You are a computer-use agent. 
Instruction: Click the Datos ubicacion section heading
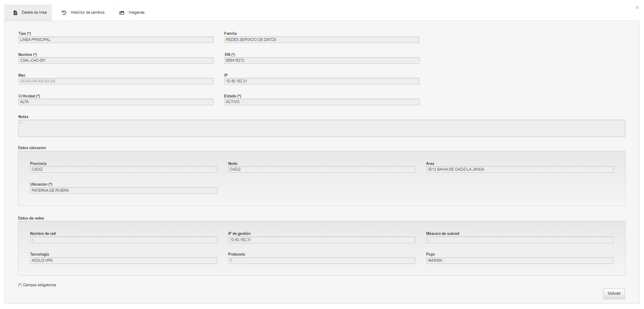click(32, 148)
